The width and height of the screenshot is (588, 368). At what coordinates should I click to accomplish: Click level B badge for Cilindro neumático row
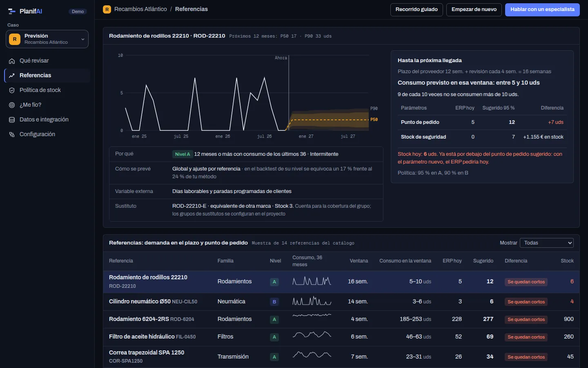[x=274, y=302]
